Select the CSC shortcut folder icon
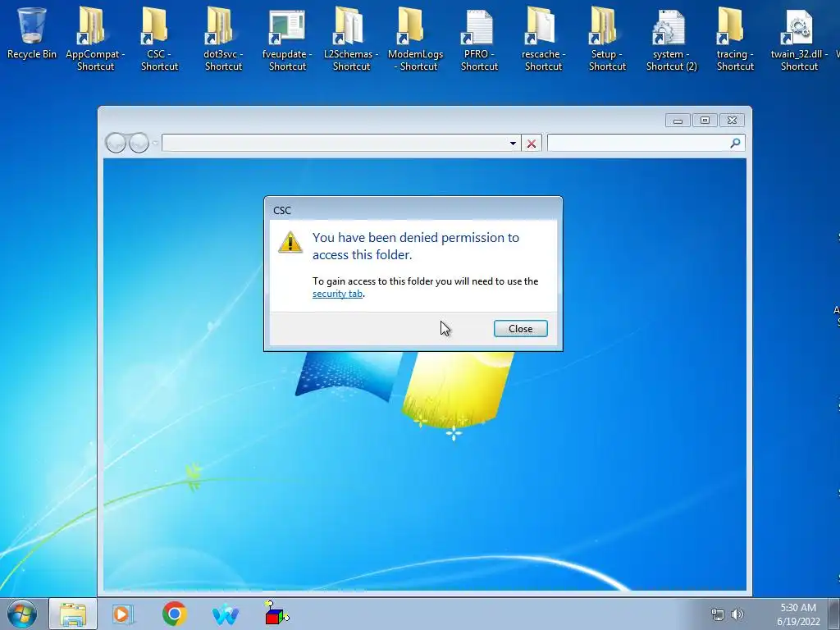840x630 pixels. [x=155, y=27]
